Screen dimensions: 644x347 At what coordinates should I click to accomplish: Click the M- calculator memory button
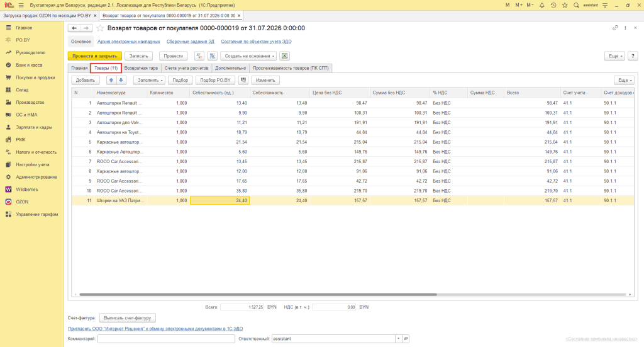coord(530,5)
